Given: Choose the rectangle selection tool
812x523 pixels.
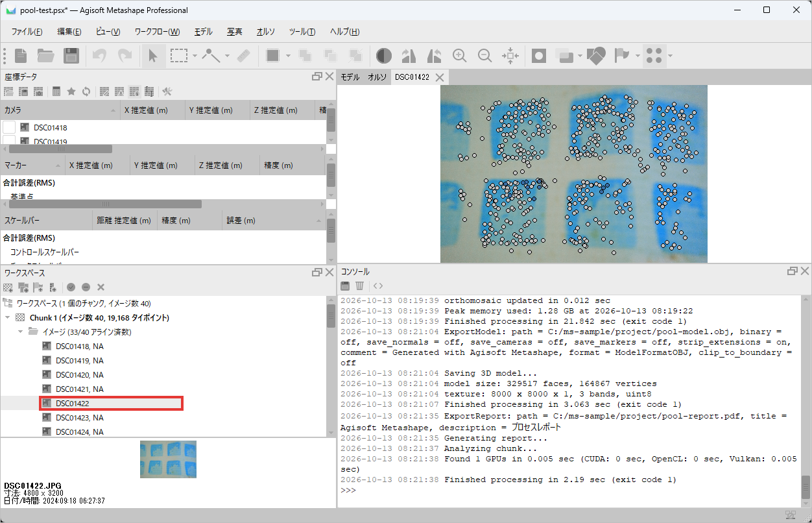Looking at the screenshot, I should 179,56.
